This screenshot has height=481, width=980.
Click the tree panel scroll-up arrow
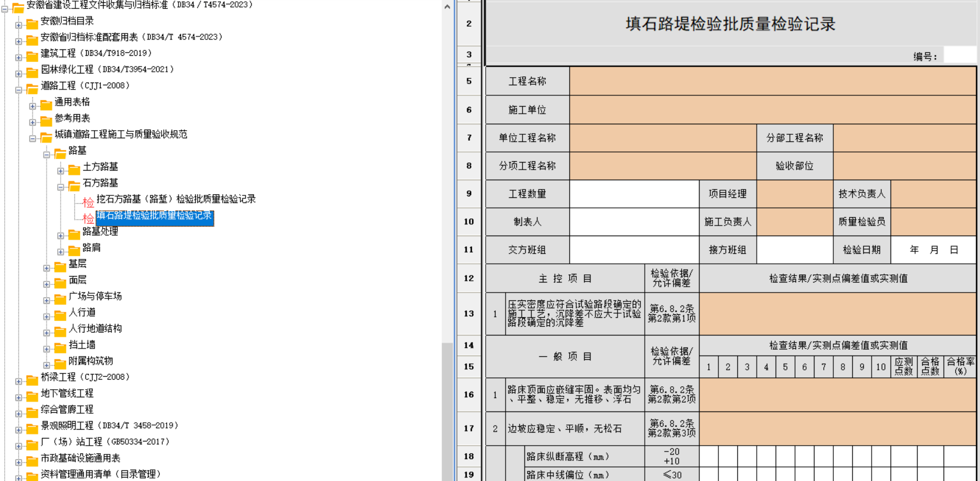pyautogui.click(x=447, y=7)
